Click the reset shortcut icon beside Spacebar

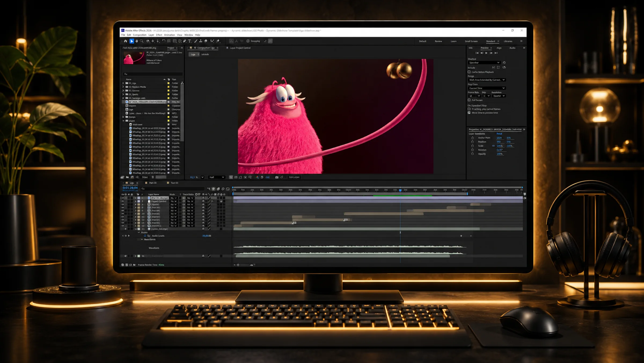(x=504, y=63)
